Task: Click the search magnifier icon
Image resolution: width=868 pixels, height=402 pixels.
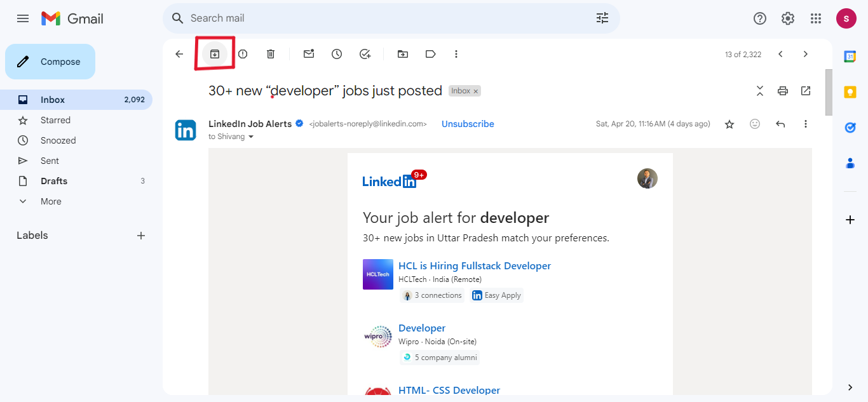Action: click(x=178, y=18)
